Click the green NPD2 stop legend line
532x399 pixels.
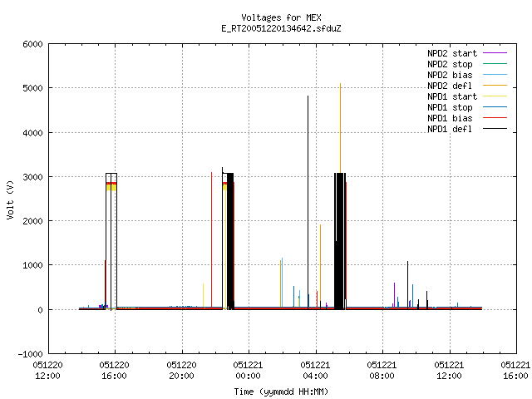[495, 64]
